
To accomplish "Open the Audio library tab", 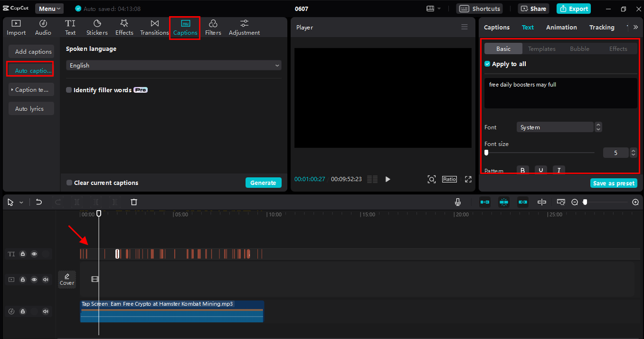I will pyautogui.click(x=43, y=28).
